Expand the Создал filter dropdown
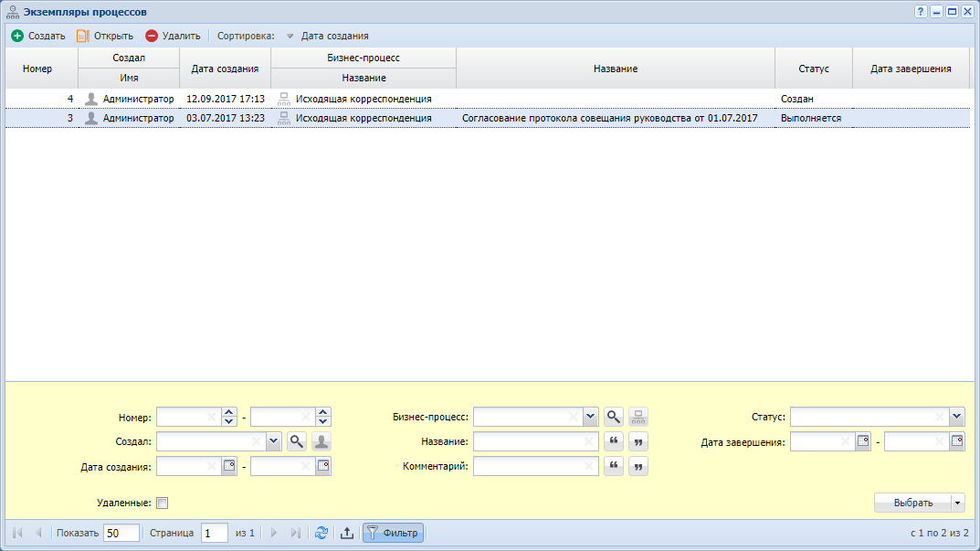 click(273, 441)
